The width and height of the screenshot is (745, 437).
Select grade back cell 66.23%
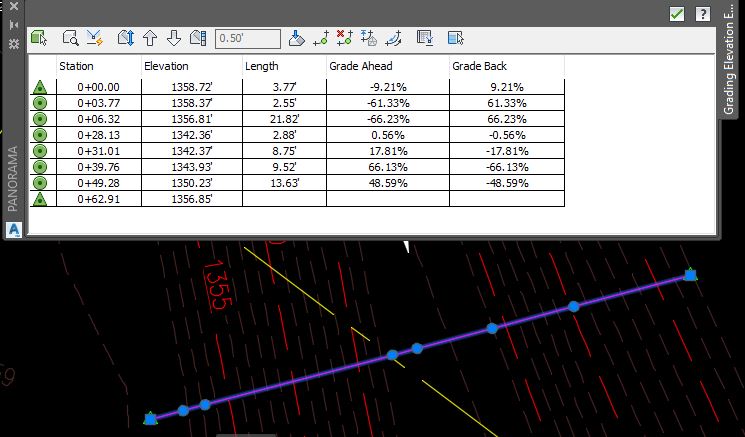tap(507, 119)
